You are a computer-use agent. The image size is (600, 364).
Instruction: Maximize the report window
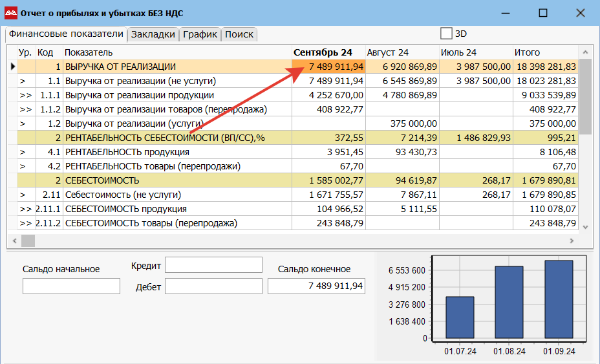click(542, 13)
